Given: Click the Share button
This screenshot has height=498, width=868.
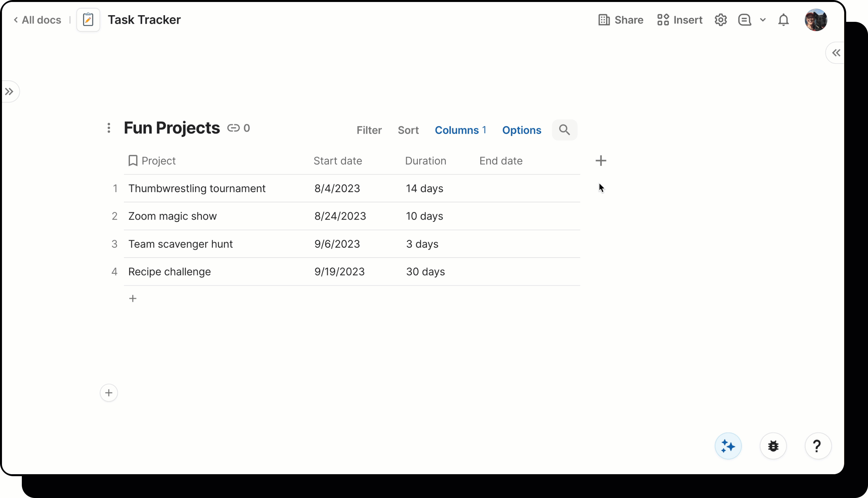Looking at the screenshot, I should [x=620, y=20].
